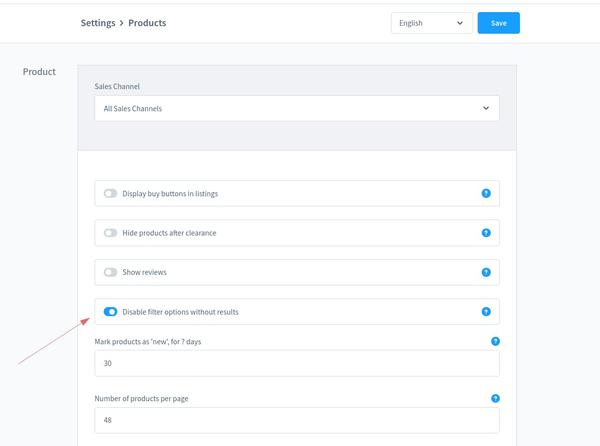Disable the filter options without results toggle

coord(110,312)
